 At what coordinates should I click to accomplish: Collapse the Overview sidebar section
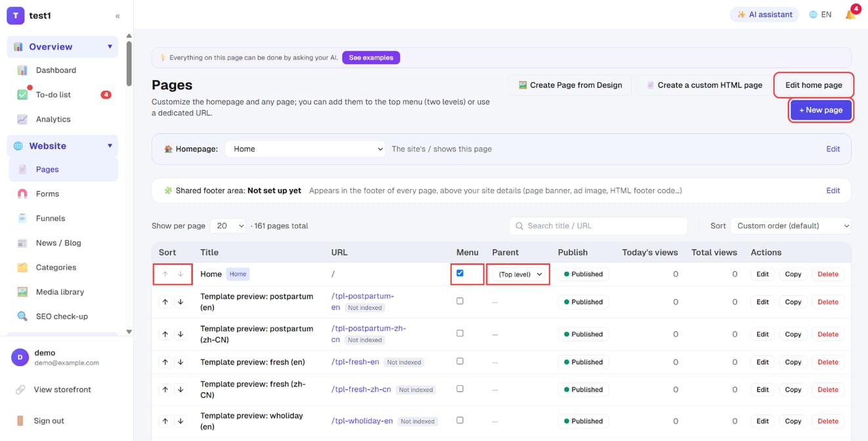tap(110, 47)
